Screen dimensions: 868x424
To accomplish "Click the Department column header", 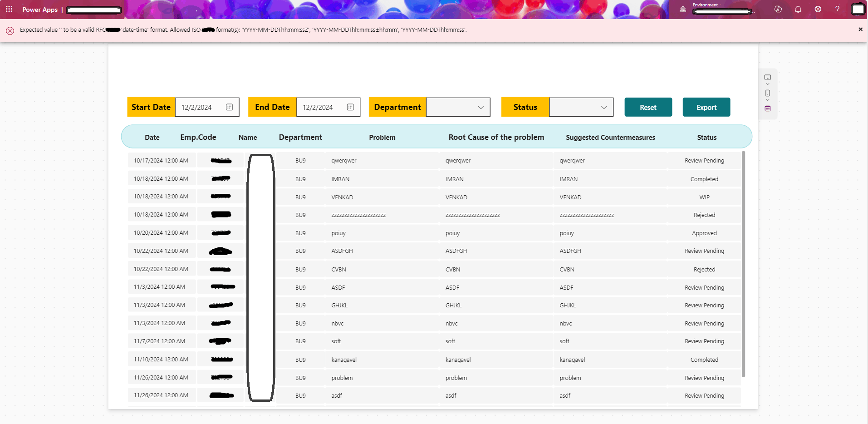I will click(x=300, y=137).
